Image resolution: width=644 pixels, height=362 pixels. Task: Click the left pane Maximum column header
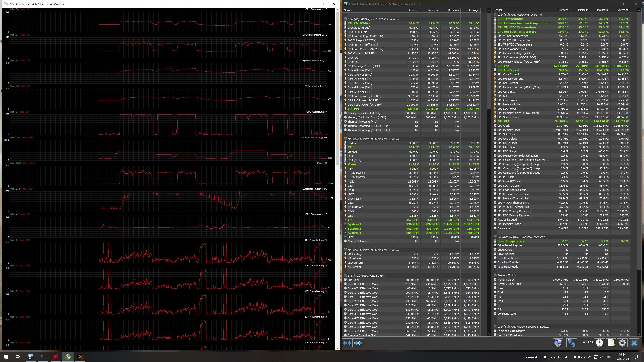coord(450,10)
